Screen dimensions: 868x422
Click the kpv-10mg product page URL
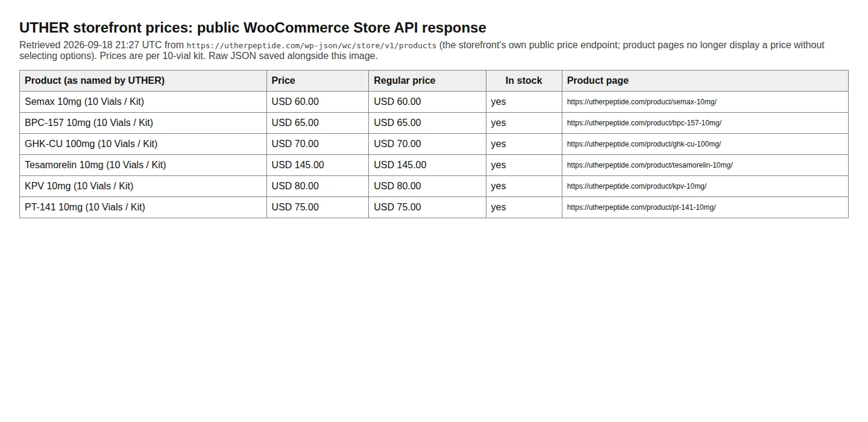pyautogui.click(x=637, y=186)
